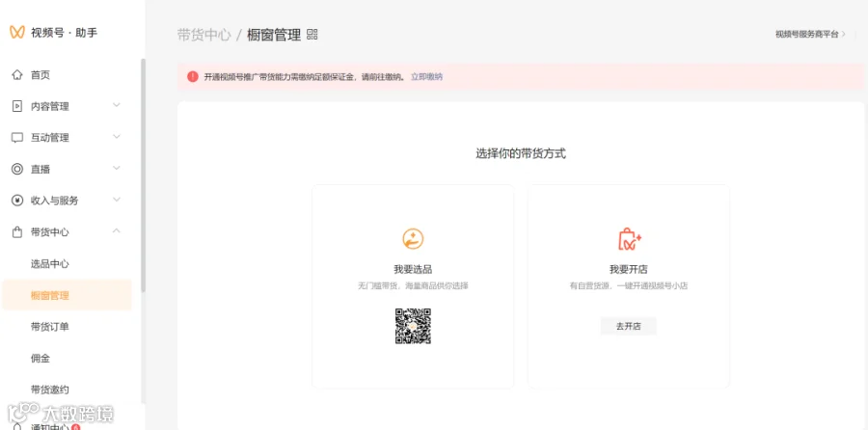Click the 视频号助手 butterfly logo
Screen dimensions: 868x430
tap(17, 33)
